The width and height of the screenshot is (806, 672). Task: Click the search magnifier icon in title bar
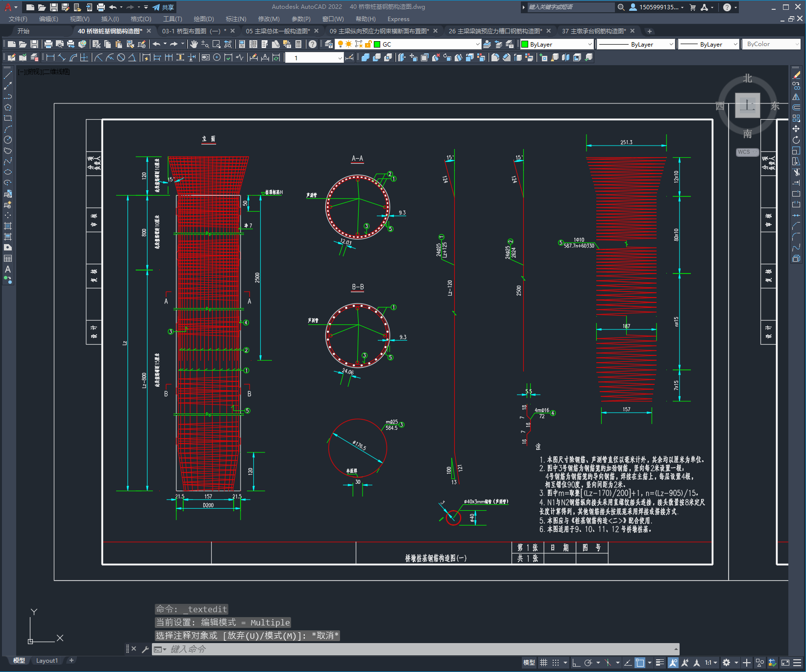[x=621, y=7]
